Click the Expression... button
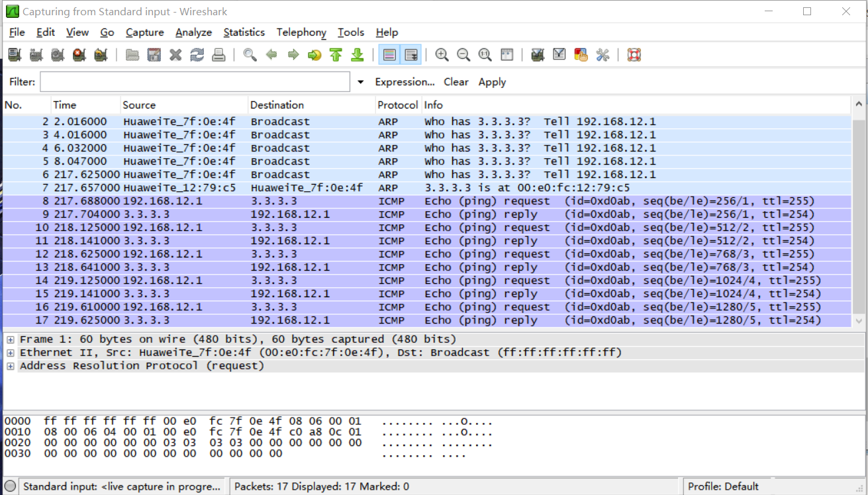Viewport: 868px width, 495px height. (405, 82)
